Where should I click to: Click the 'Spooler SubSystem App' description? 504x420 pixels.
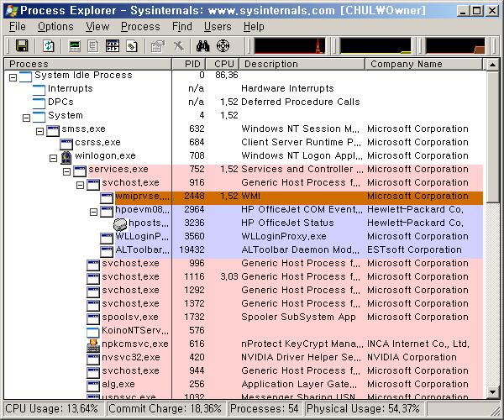tap(298, 318)
